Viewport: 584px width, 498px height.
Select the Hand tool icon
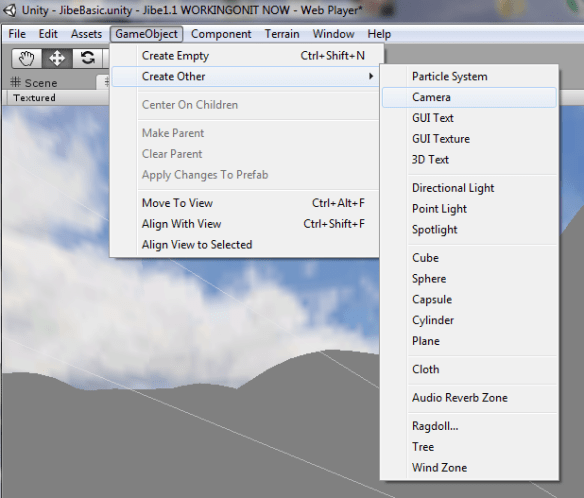pos(27,58)
